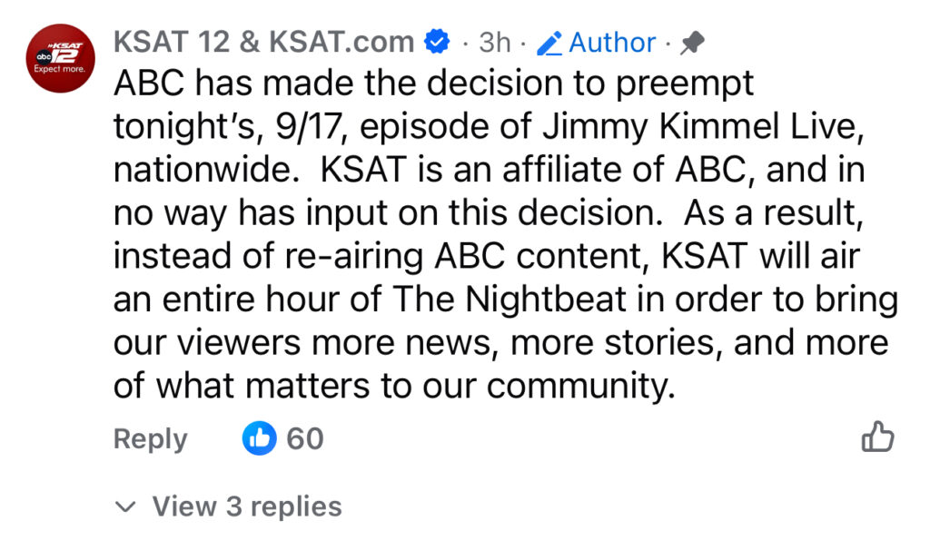Like the comment with thumbs-up outline
Image resolution: width=930 pixels, height=560 pixels.
876,437
